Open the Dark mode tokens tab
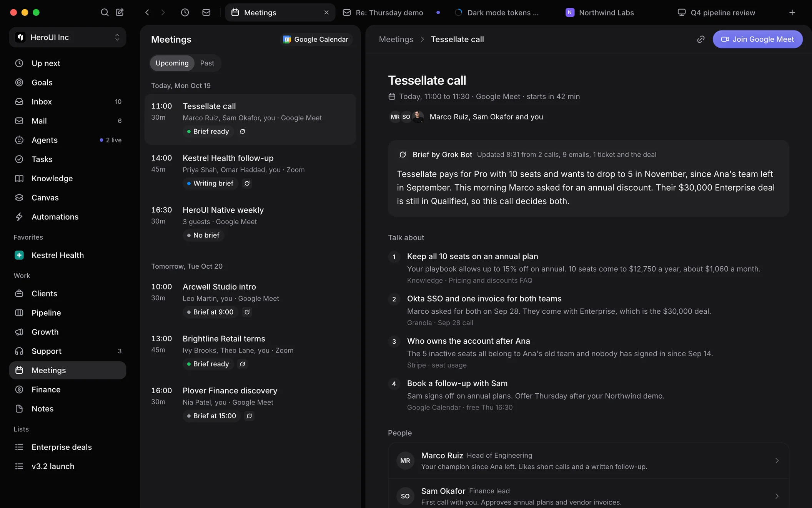812x508 pixels. (503, 13)
